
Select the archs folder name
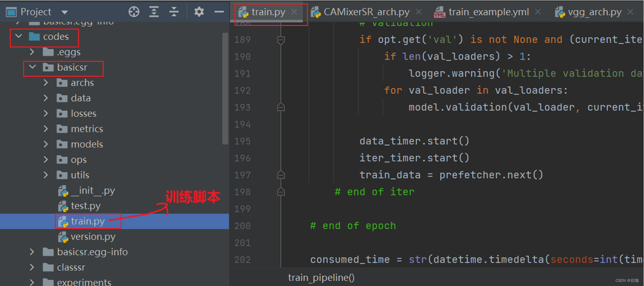(x=82, y=83)
